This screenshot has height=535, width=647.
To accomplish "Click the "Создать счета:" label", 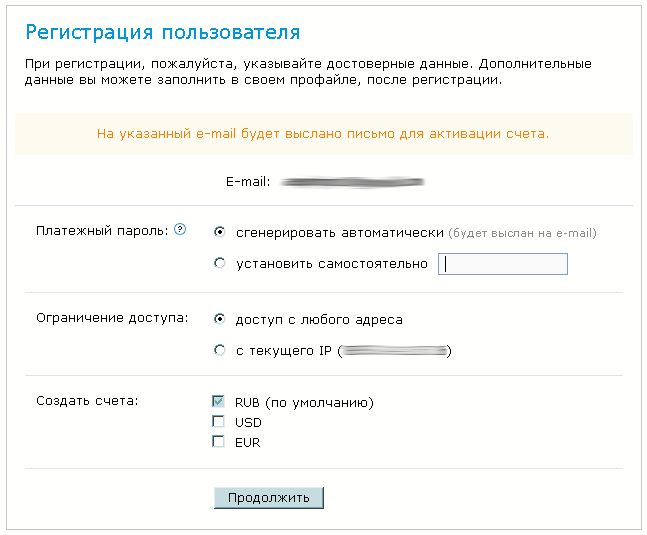I will (x=87, y=401).
